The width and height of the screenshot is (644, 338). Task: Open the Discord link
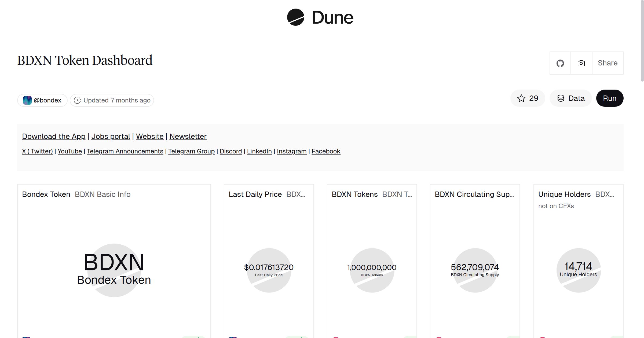pos(231,151)
